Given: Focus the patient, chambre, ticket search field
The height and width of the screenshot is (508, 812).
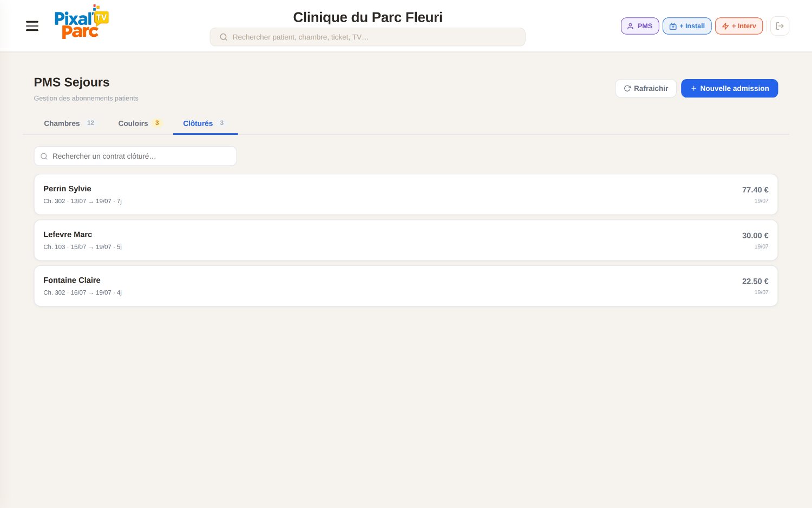Looking at the screenshot, I should (368, 37).
